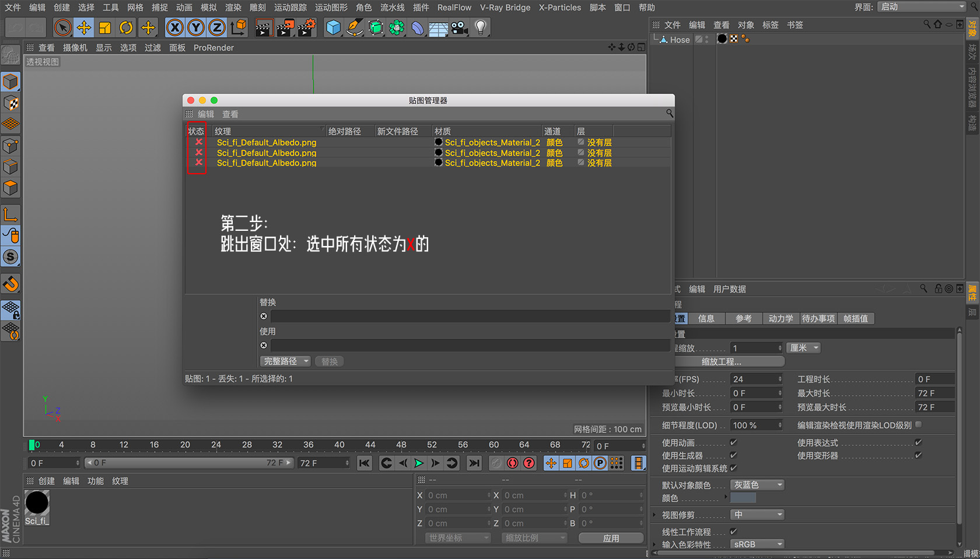This screenshot has height=559, width=980.
Task: Toggle parameter keyframe P icon
Action: tap(600, 463)
